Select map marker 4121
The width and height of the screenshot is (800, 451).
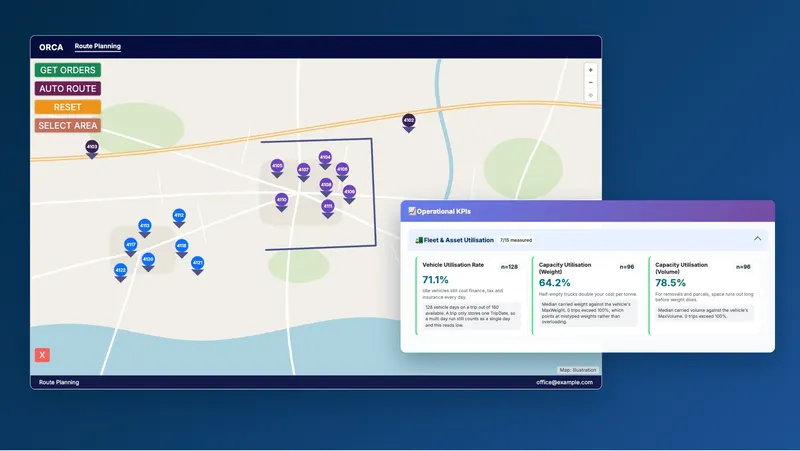coord(197,265)
